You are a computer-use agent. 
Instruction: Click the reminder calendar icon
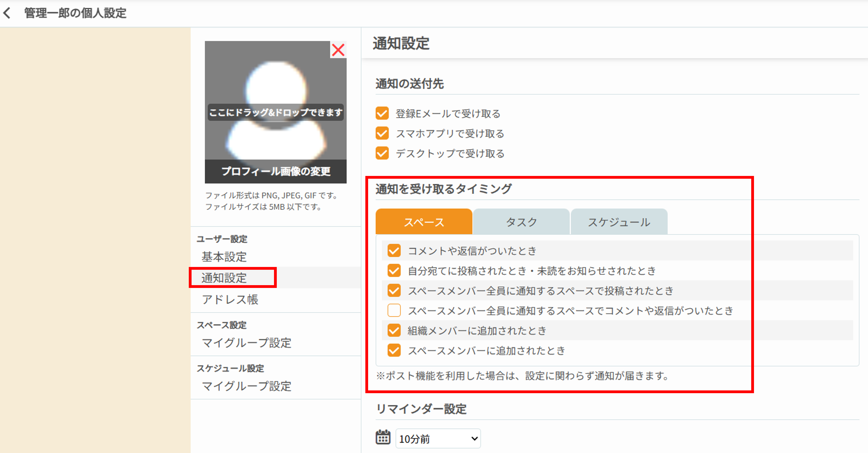383,437
